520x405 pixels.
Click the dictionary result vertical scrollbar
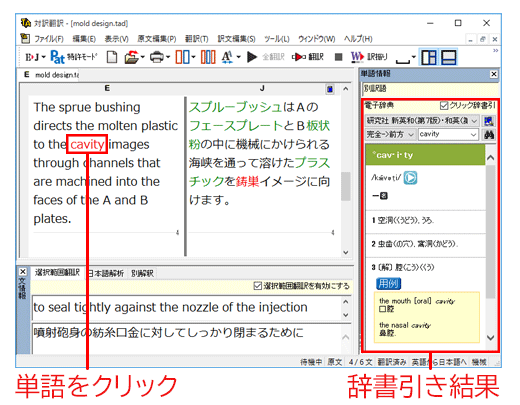click(x=490, y=248)
